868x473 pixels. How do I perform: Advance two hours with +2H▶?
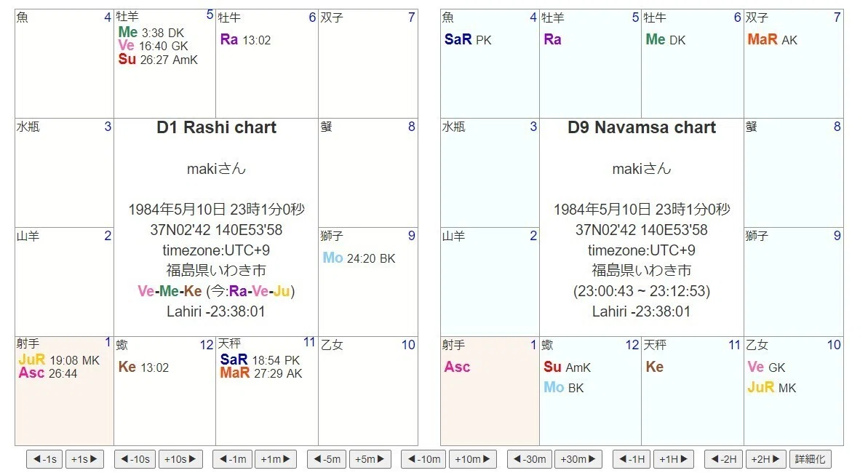765,459
